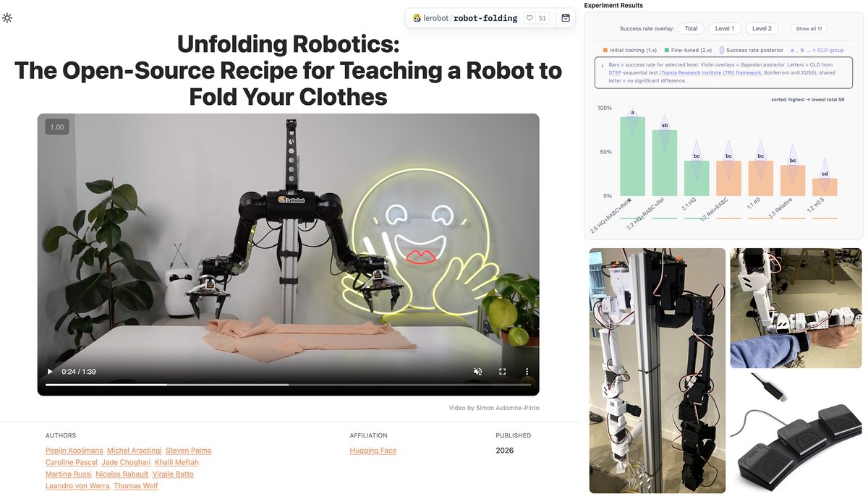Image resolution: width=868 pixels, height=499 pixels.
Task: Click the lerobot avatar icon
Action: tap(417, 18)
